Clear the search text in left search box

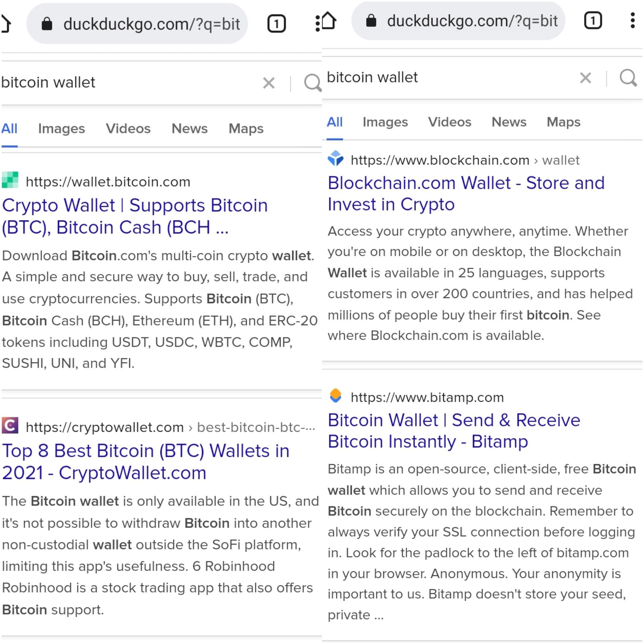(x=269, y=83)
